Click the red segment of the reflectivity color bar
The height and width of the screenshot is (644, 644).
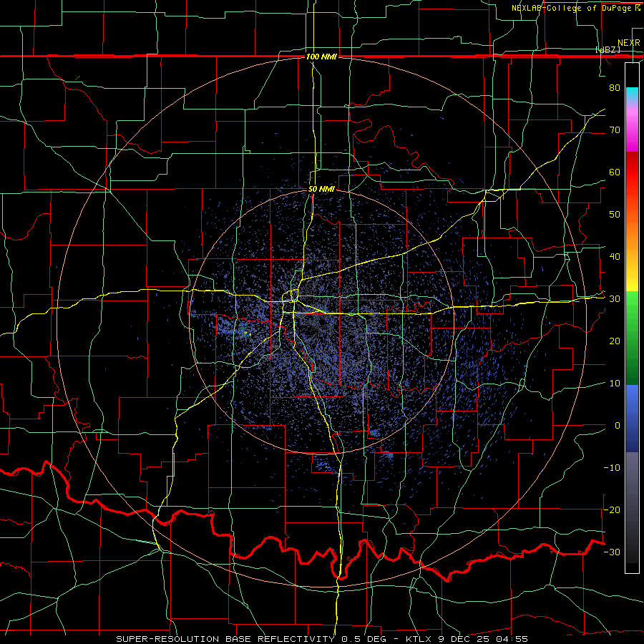[x=632, y=172]
